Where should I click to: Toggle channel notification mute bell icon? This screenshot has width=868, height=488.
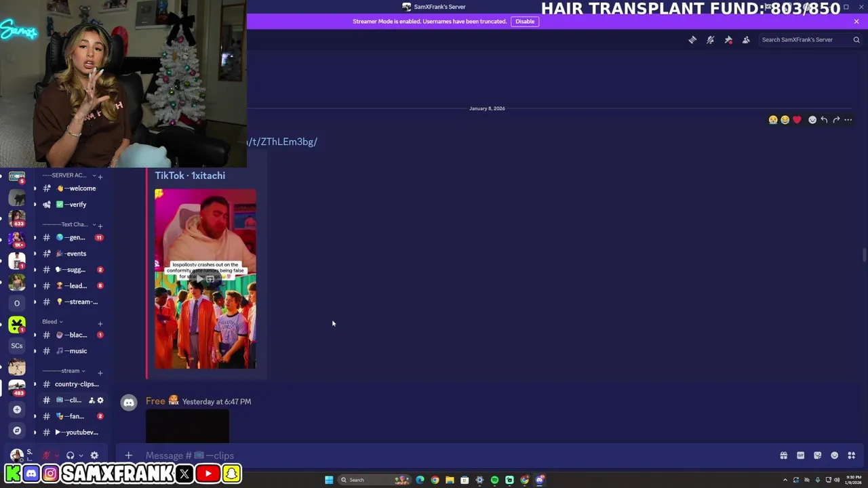pyautogui.click(x=710, y=40)
